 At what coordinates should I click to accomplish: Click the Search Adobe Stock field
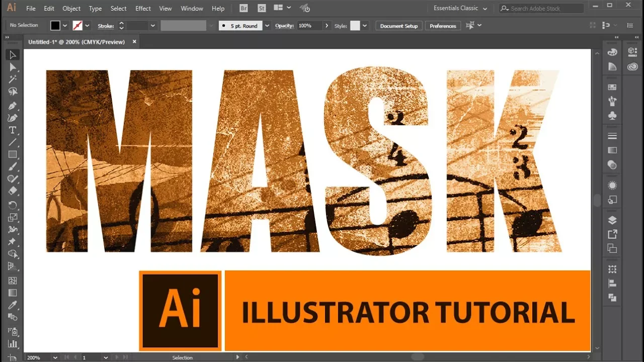[541, 9]
